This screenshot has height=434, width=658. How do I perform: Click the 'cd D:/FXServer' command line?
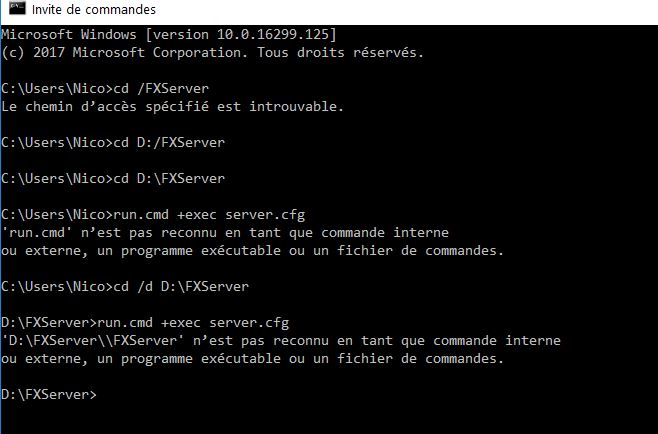[113, 143]
